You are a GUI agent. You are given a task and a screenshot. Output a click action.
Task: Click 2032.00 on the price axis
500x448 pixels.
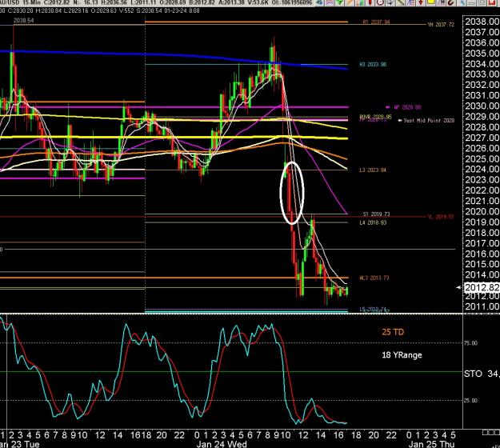(482, 85)
